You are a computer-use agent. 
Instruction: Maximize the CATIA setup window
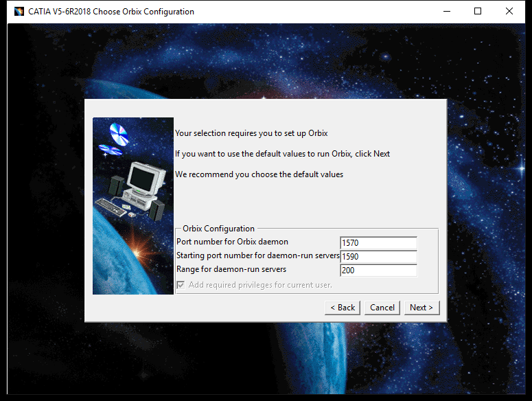pyautogui.click(x=478, y=12)
